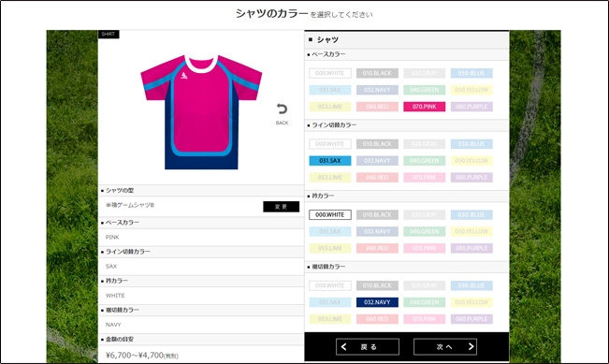Set collar color to 031.SAX

tap(330, 231)
